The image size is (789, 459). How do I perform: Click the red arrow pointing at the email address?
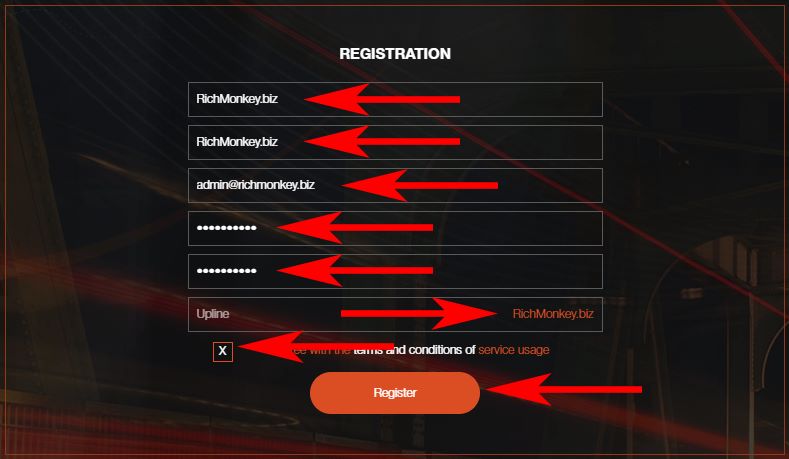point(420,185)
